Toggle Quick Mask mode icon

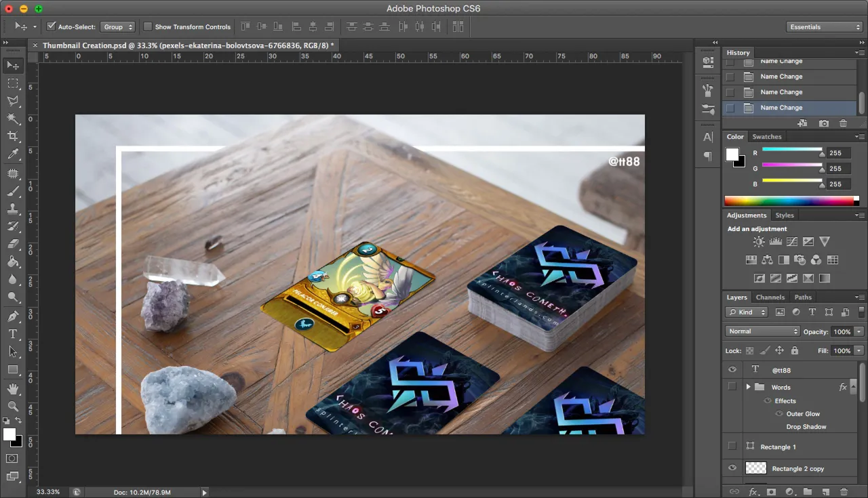[x=13, y=459]
